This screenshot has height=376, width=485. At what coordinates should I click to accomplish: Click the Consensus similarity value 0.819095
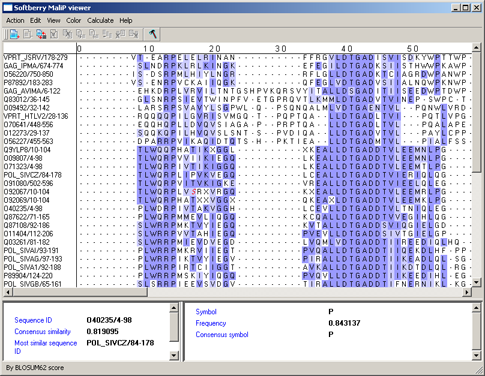tap(103, 331)
